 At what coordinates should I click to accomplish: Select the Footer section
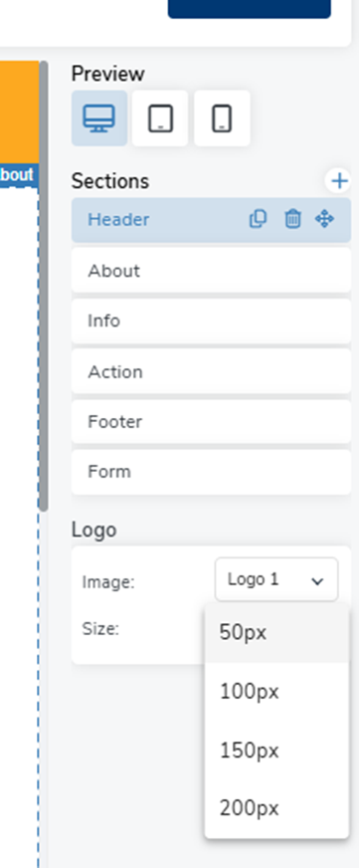point(211,422)
